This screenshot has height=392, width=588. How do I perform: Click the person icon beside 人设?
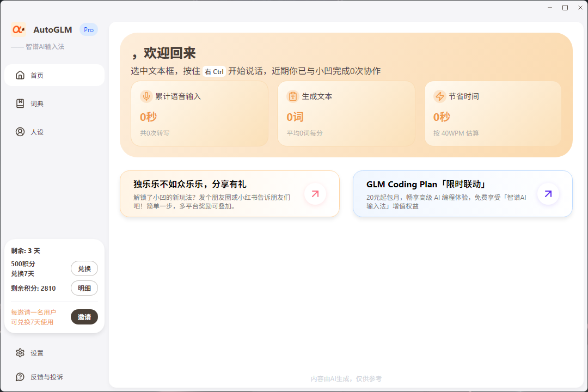pyautogui.click(x=20, y=132)
